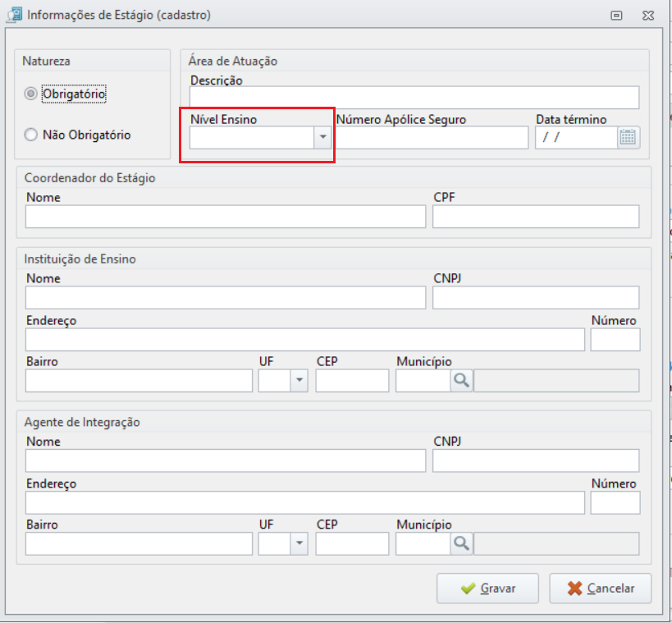Click the Agente de Integração Endereço field
Viewport: 672px width, 623px height.
click(305, 502)
